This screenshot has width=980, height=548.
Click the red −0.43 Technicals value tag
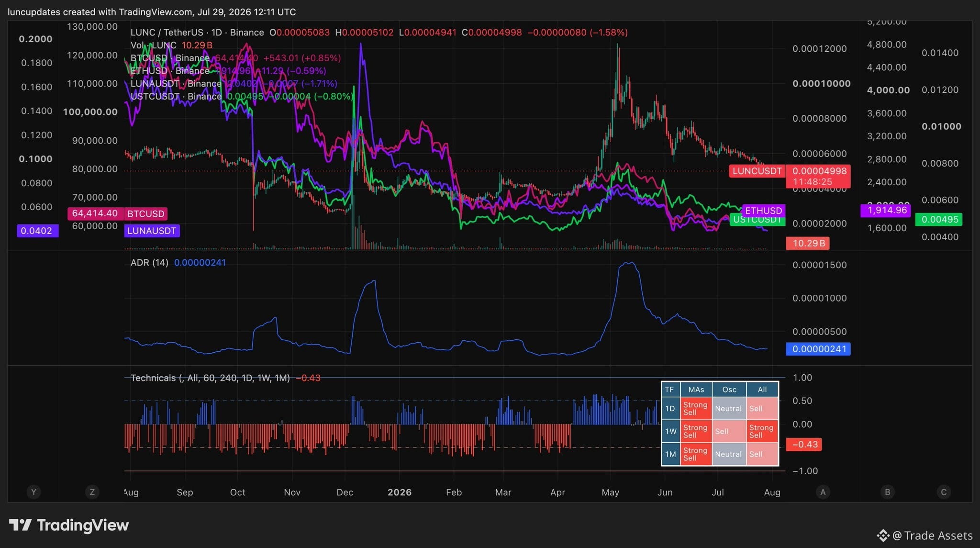(804, 444)
